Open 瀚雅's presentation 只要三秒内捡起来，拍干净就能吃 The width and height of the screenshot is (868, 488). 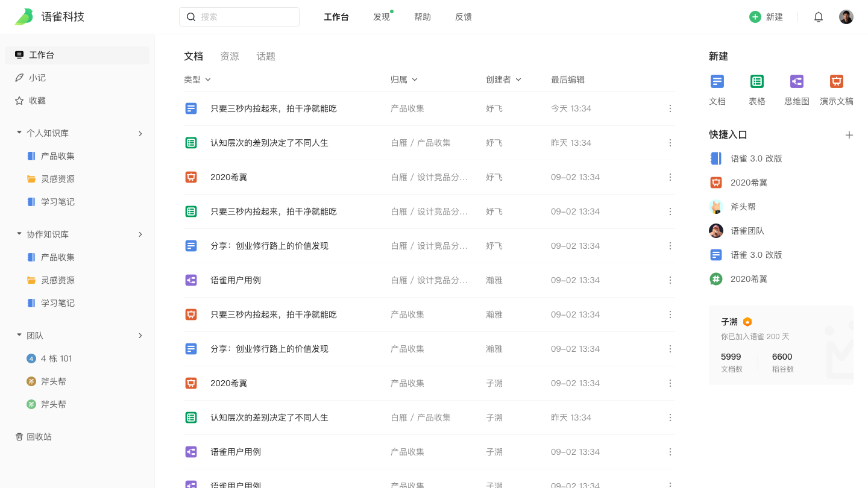(x=274, y=314)
